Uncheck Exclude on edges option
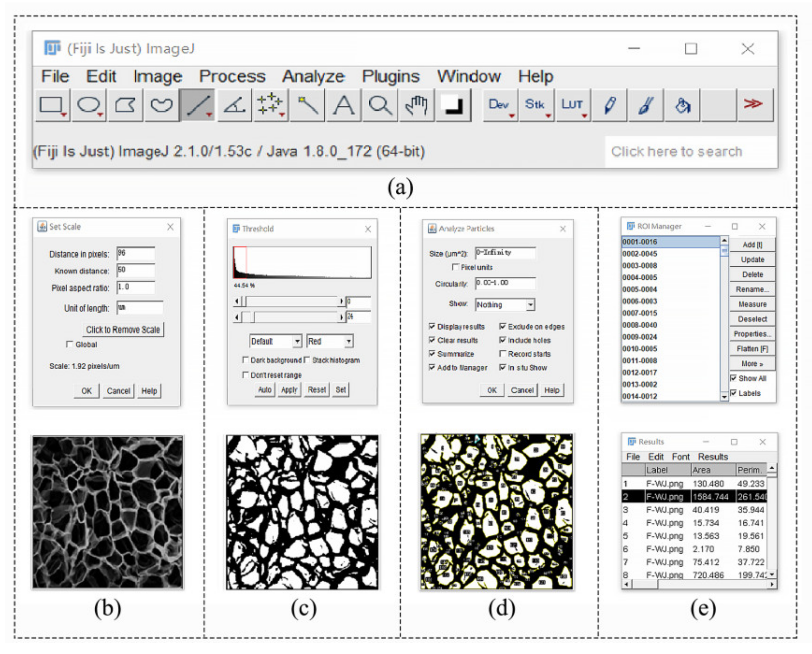This screenshot has width=812, height=654. click(x=503, y=326)
